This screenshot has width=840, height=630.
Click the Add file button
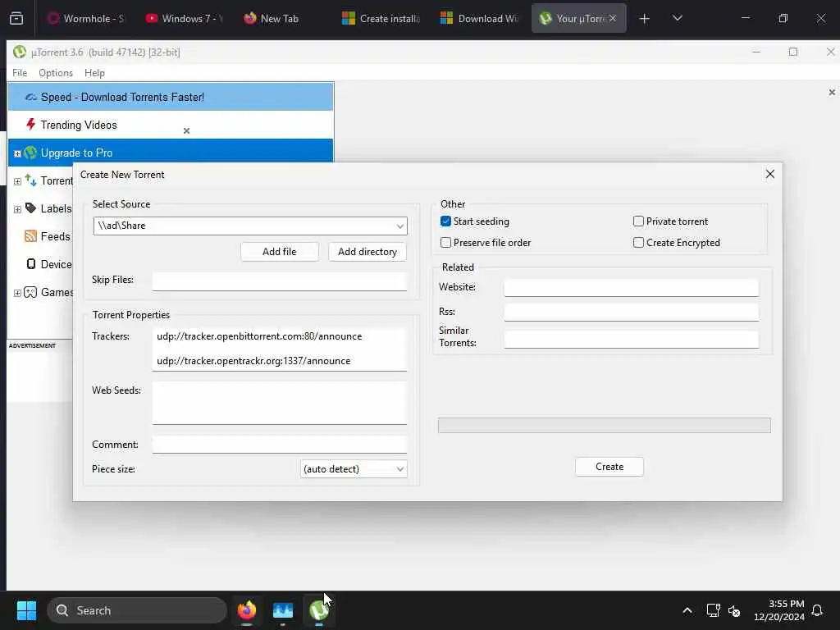pos(279,252)
